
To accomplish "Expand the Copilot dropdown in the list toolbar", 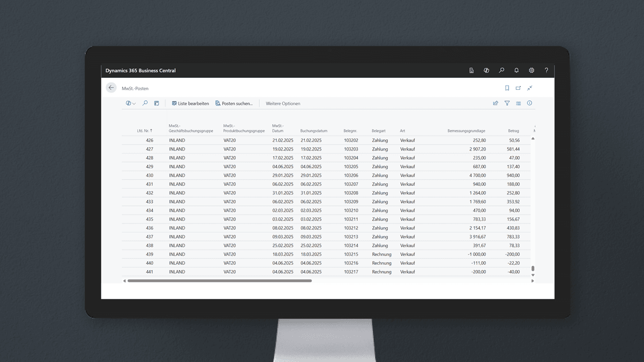I will 131,103.
